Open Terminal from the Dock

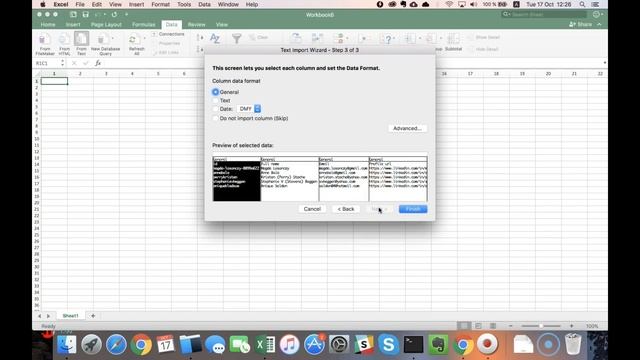pos(413,344)
